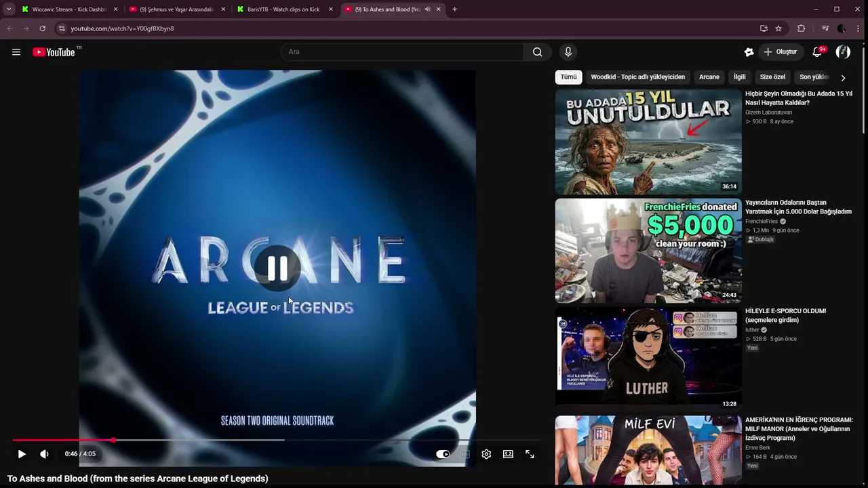Click the search magnifier button

(x=538, y=52)
